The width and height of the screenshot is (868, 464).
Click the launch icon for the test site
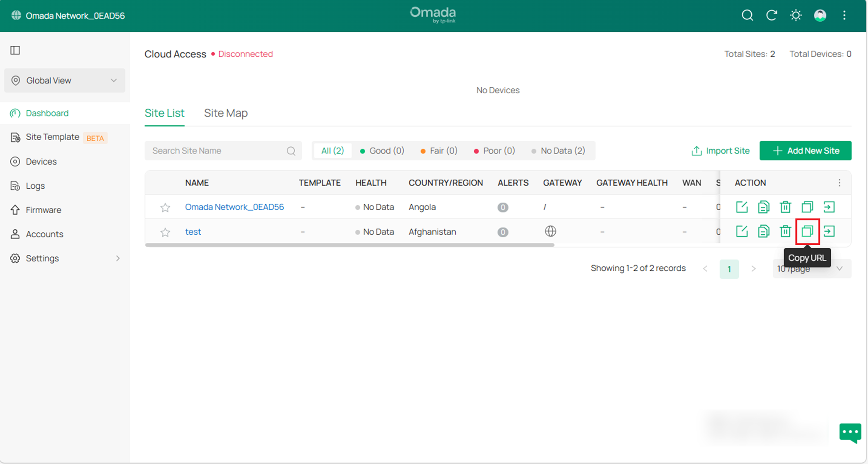[829, 232]
